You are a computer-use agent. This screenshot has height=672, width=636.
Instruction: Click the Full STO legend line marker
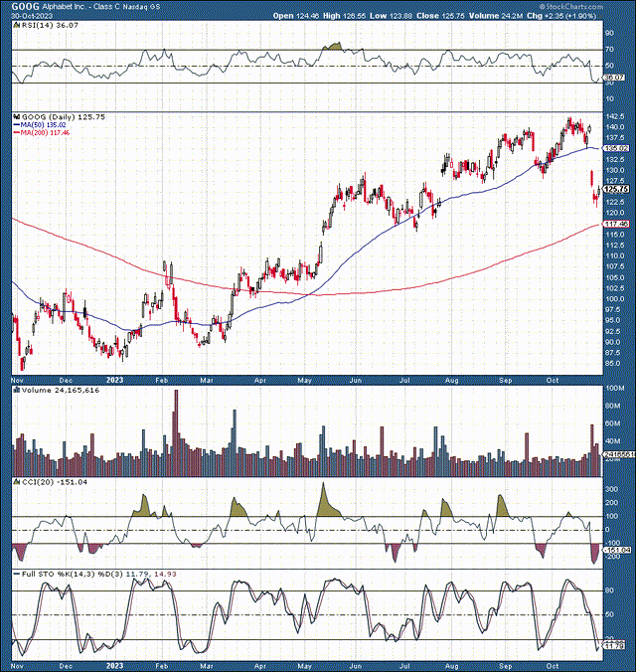(x=17, y=574)
